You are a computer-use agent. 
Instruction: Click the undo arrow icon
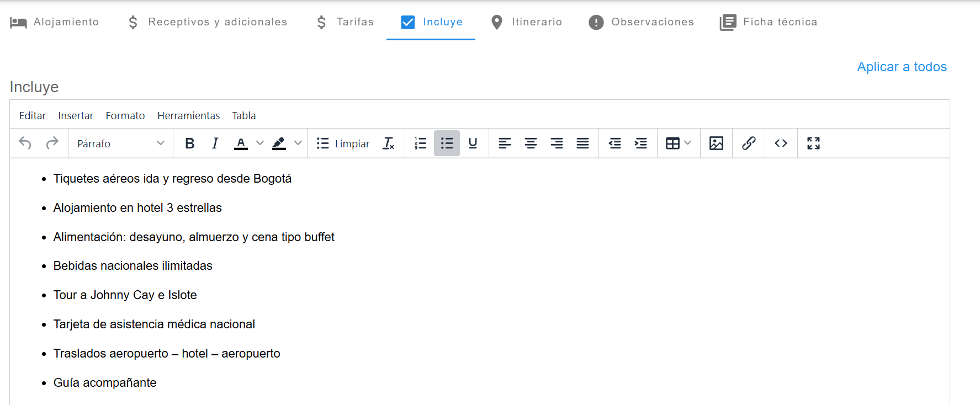[25, 143]
